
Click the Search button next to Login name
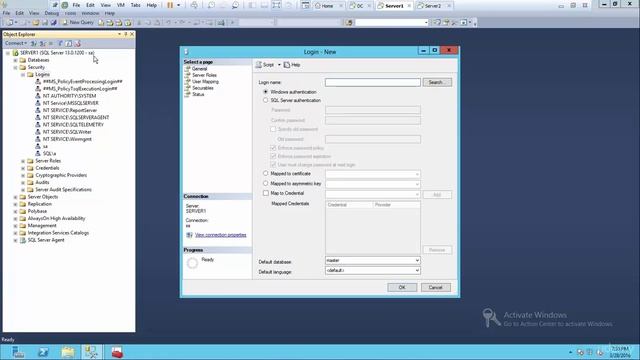tap(437, 82)
